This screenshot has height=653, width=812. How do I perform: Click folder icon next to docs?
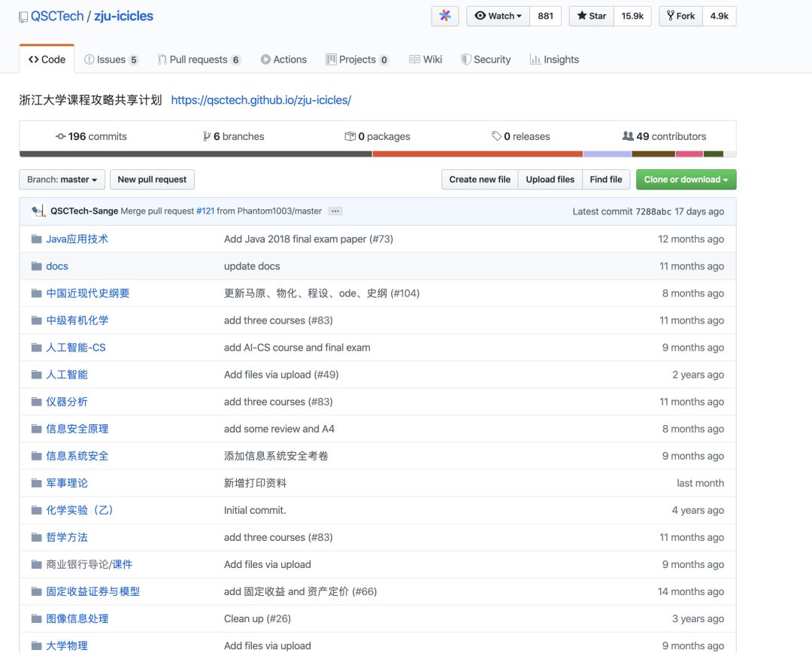36,266
